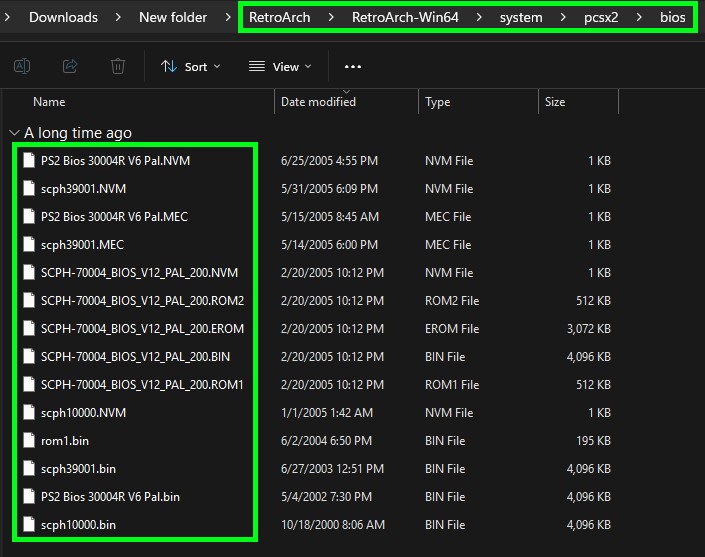This screenshot has height=557, width=705.
Task: Select file PS2 Bios 30004R V6 Pal.bin
Action: click(x=110, y=496)
